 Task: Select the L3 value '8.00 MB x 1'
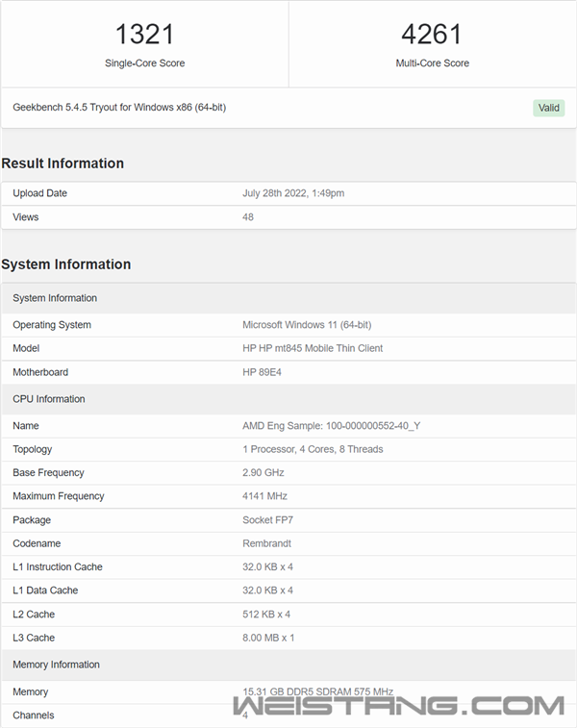tap(268, 638)
